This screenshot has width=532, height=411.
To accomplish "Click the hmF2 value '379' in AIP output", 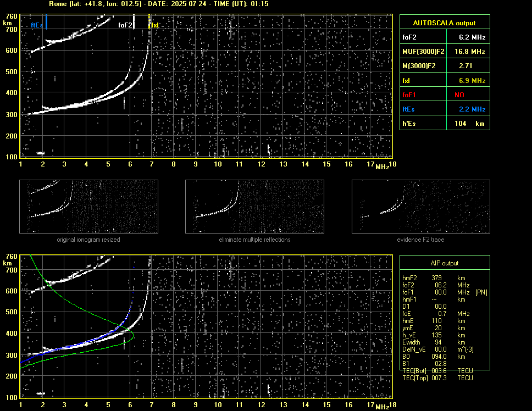I will (x=436, y=278).
